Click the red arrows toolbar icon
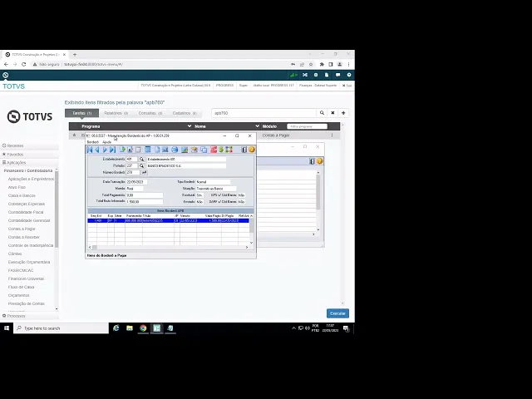Viewport: 532px width, 399px height. (x=214, y=150)
